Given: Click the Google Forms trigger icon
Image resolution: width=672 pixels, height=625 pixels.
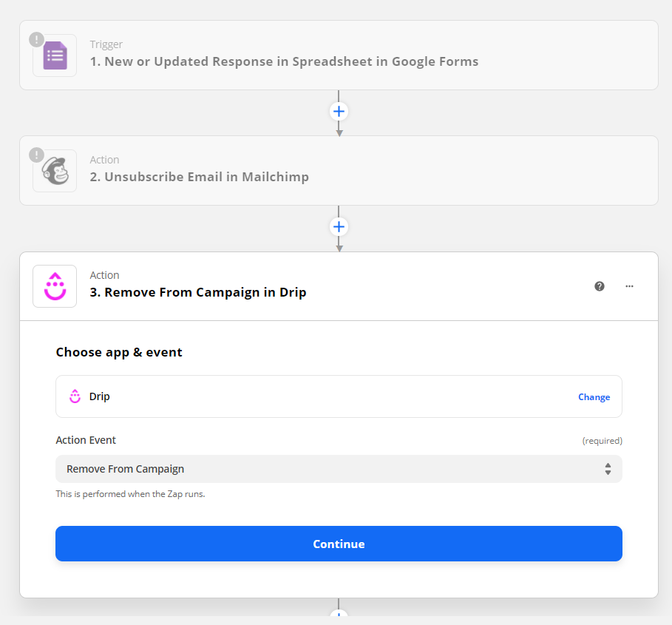Looking at the screenshot, I should pyautogui.click(x=55, y=55).
